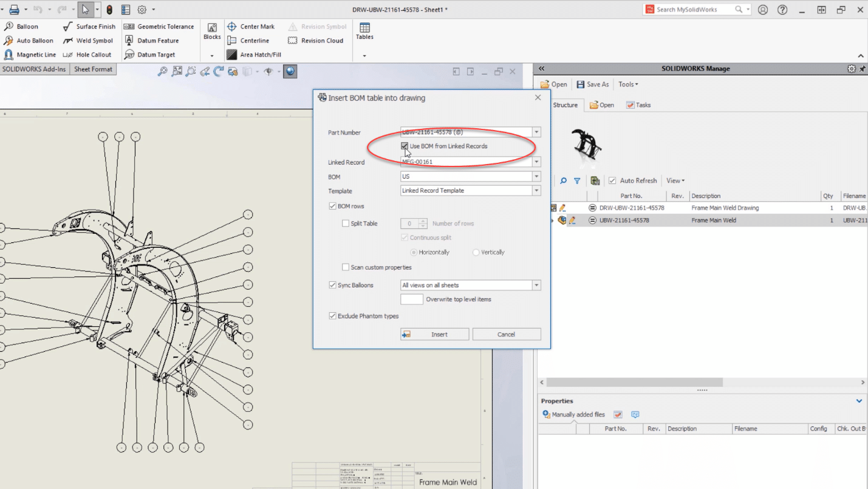The height and width of the screenshot is (489, 868).
Task: Enable the Split Table option
Action: (x=346, y=223)
